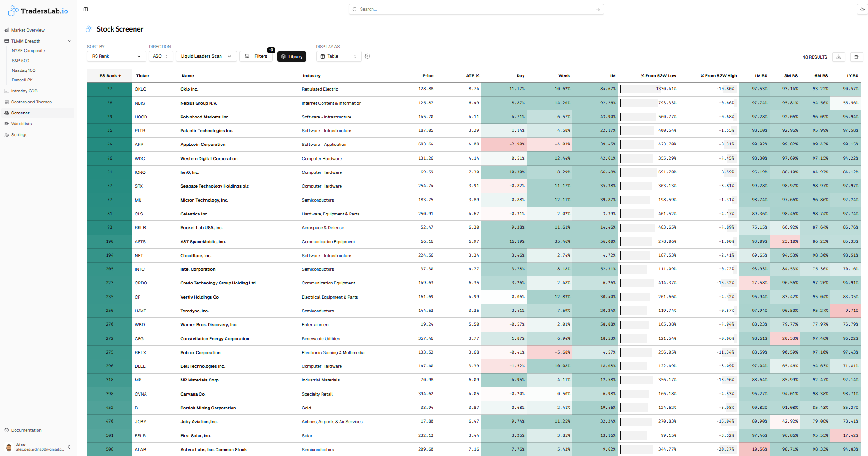Open the RS Rank sort-by dropdown
The width and height of the screenshot is (868, 456).
(x=117, y=56)
